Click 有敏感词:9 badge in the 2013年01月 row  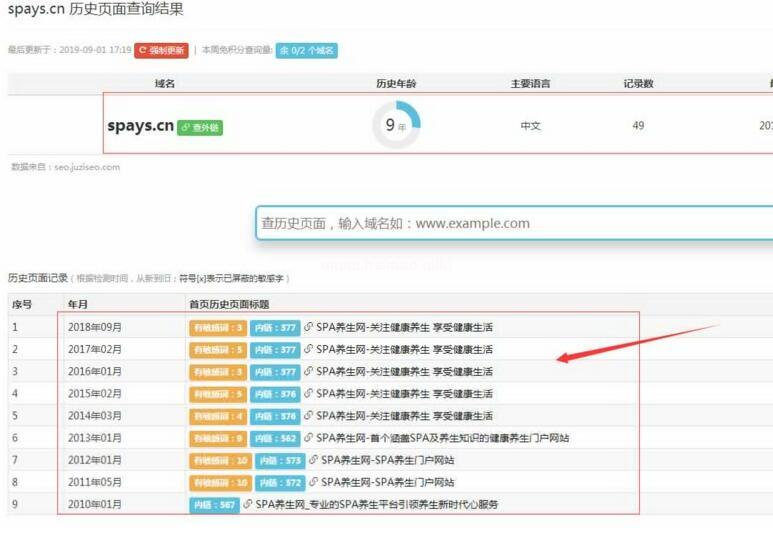(216, 438)
